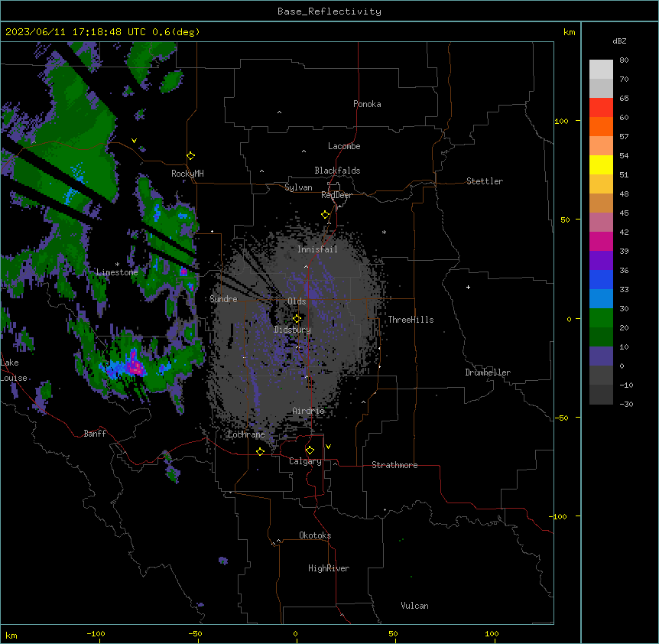The width and height of the screenshot is (659, 644).
Task: Click the white caret marker southwest of Ponoka
Action: pyautogui.click(x=280, y=112)
